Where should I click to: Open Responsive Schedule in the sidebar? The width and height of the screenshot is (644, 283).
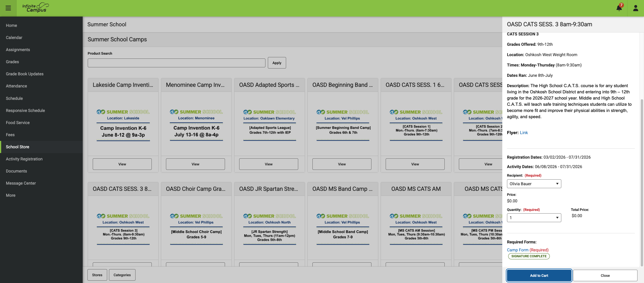click(41, 110)
